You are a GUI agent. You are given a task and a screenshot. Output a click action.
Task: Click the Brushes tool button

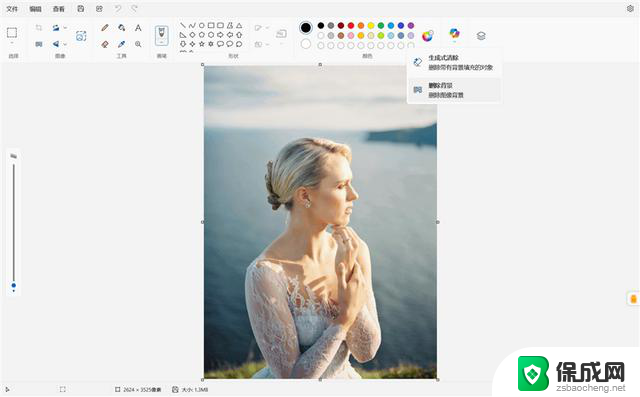(x=162, y=35)
